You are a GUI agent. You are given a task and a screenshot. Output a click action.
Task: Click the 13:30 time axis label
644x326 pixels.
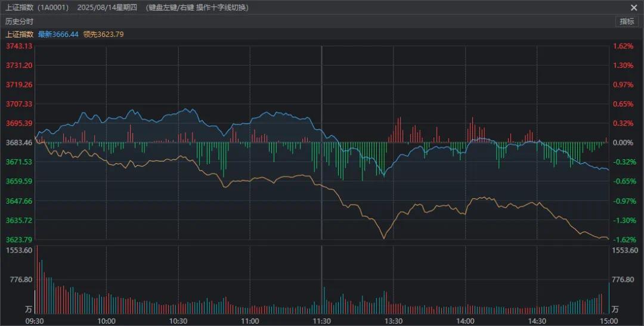tap(393, 321)
